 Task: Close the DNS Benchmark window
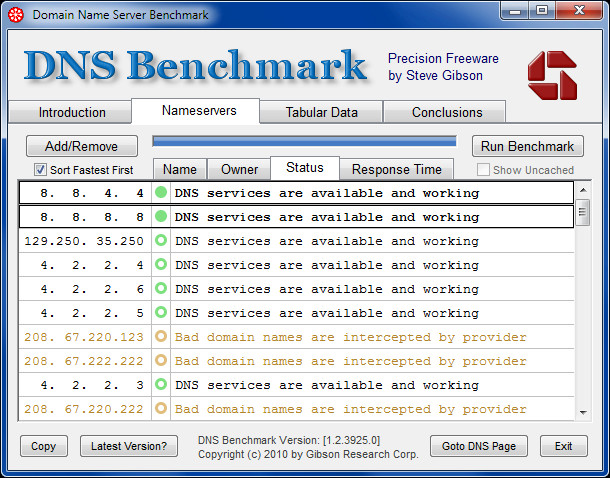click(580, 11)
